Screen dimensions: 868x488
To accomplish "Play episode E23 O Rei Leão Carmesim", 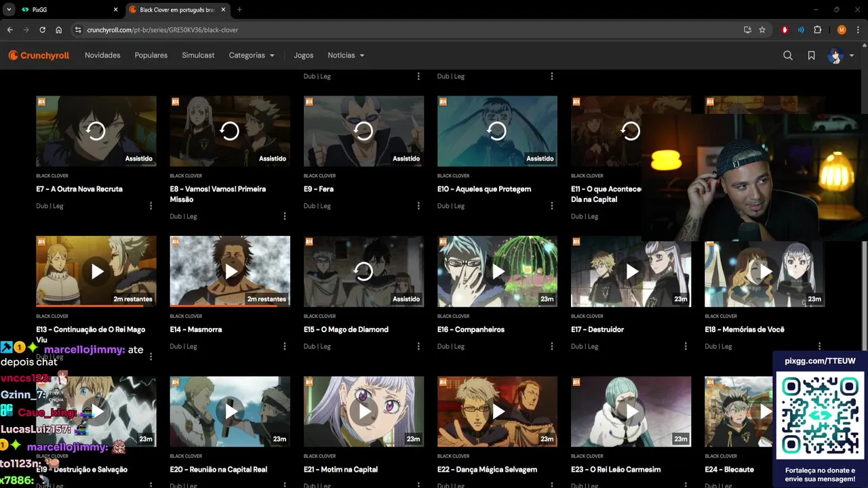I will (631, 411).
